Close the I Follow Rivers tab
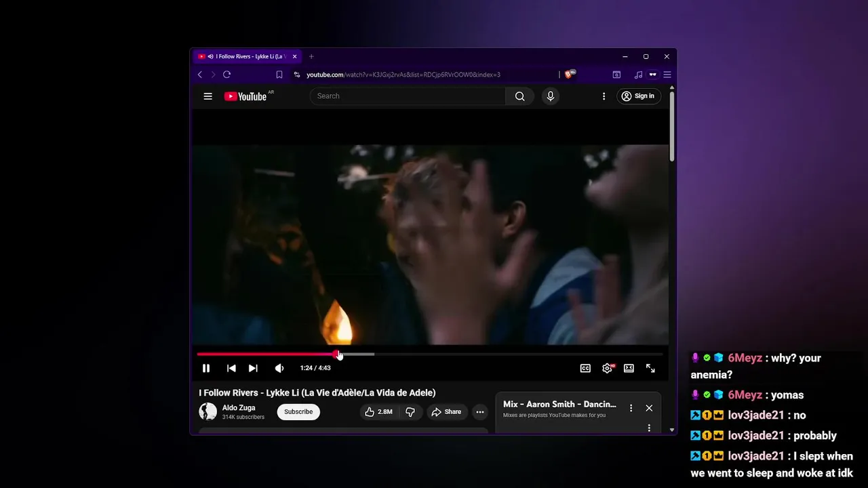The width and height of the screenshot is (868, 488). coord(294,56)
